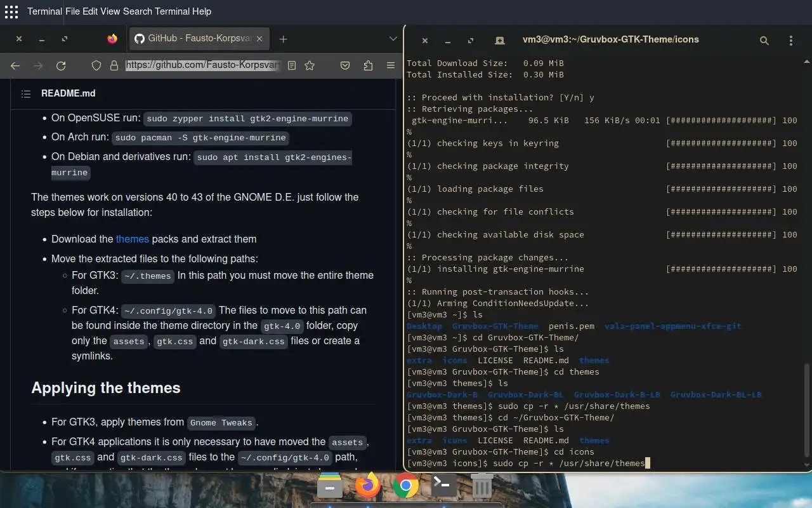This screenshot has width=812, height=508.
Task: Open a new Firefox tab
Action: [x=284, y=39]
